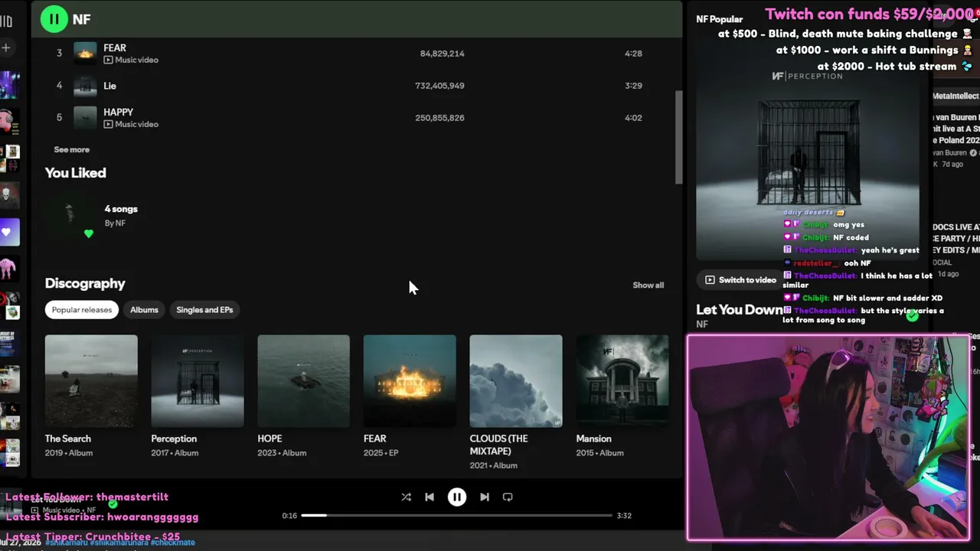Open Your Library icon in sidebar

coord(6,21)
